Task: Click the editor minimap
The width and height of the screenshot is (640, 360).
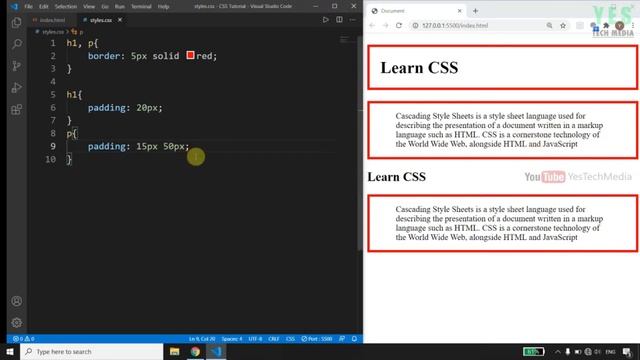Action: [344, 40]
